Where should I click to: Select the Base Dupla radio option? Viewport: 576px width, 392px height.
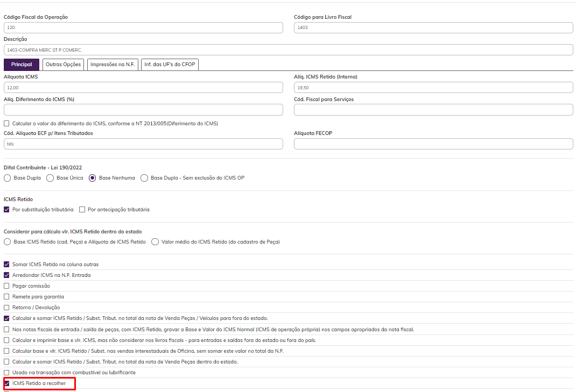(x=8, y=178)
